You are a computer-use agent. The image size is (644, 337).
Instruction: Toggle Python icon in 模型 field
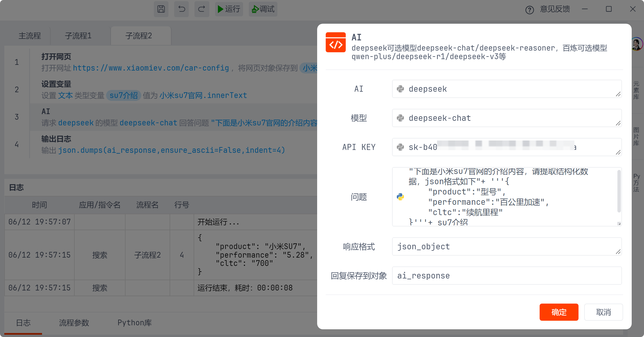tap(400, 118)
